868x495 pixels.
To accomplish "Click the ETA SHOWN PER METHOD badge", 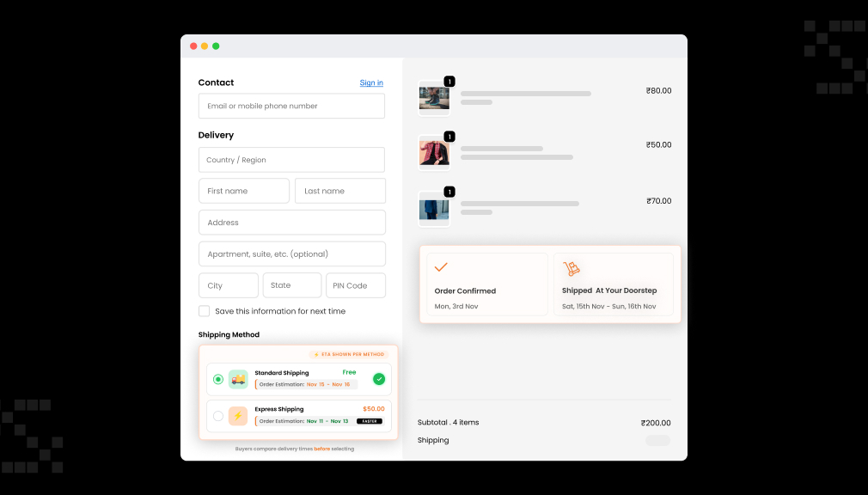I will [x=349, y=354].
